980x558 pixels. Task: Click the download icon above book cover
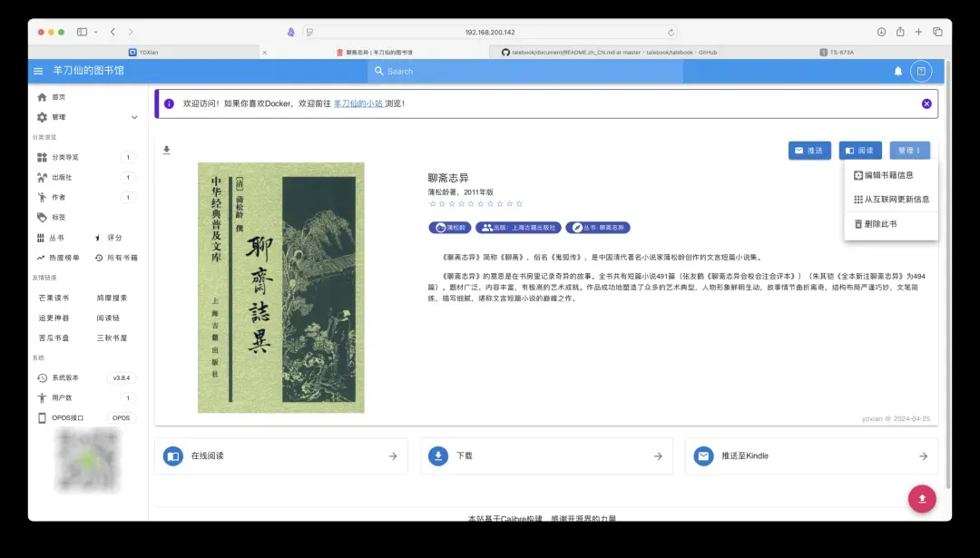pyautogui.click(x=167, y=151)
